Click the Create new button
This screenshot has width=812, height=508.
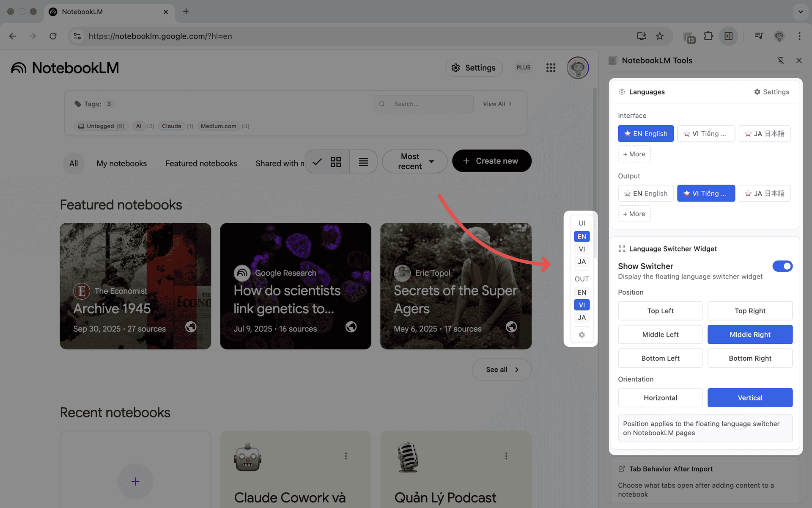(x=491, y=161)
